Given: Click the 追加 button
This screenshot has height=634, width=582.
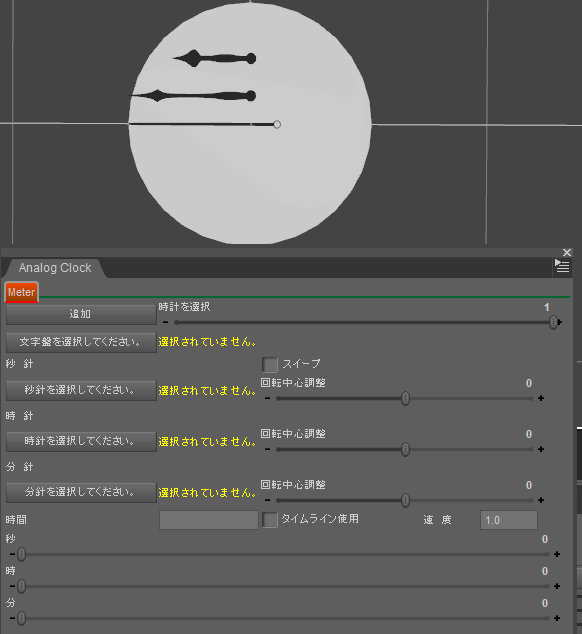Looking at the screenshot, I should (81, 314).
